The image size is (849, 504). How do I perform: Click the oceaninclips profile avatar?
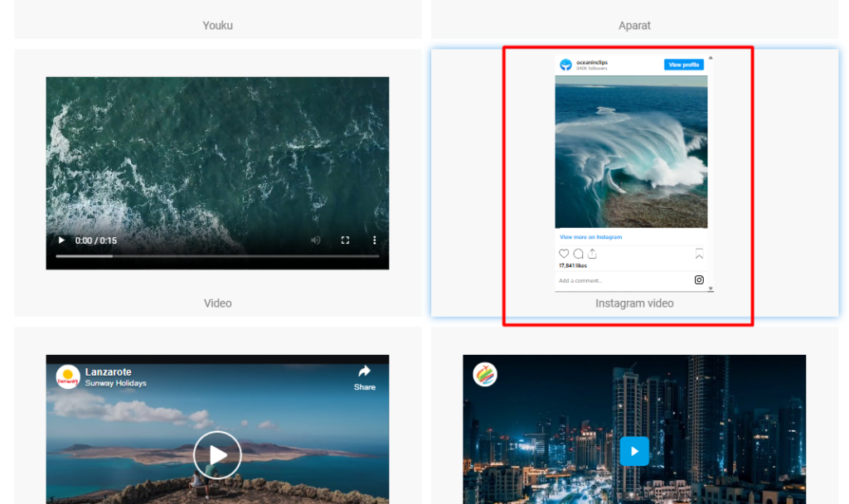(x=565, y=65)
